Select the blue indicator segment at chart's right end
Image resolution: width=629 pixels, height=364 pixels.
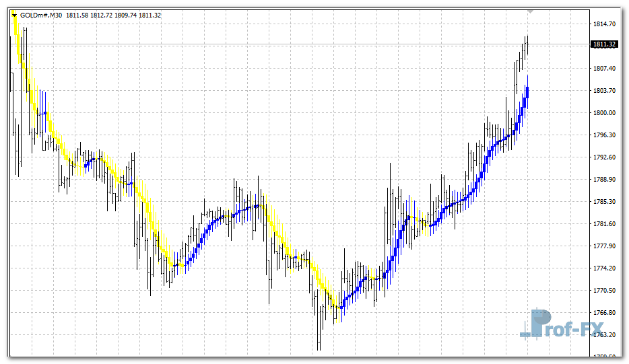[x=526, y=94]
